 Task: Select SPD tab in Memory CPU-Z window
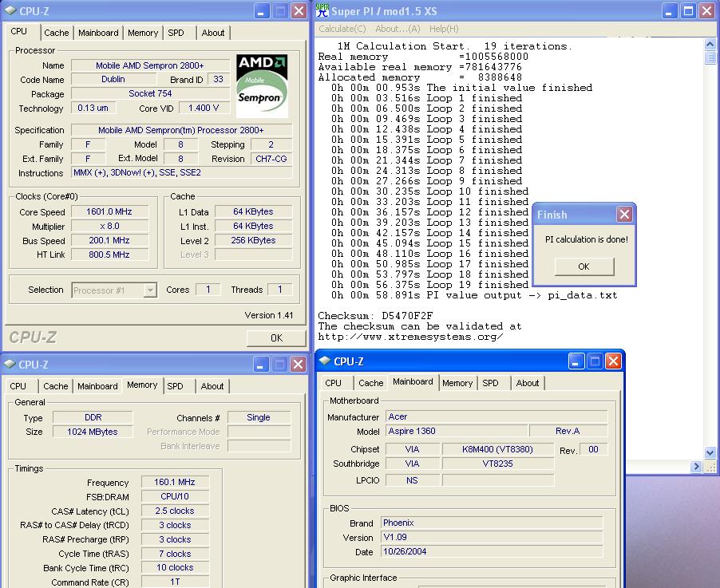coord(175,386)
